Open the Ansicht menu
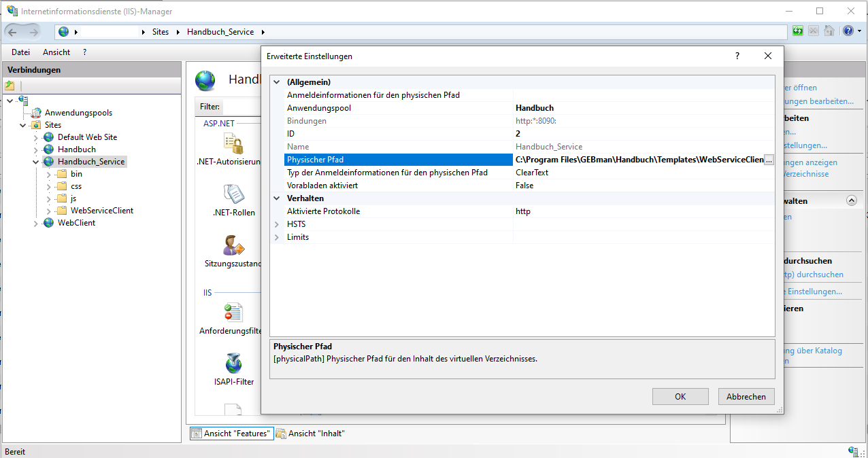868x458 pixels. pyautogui.click(x=56, y=52)
